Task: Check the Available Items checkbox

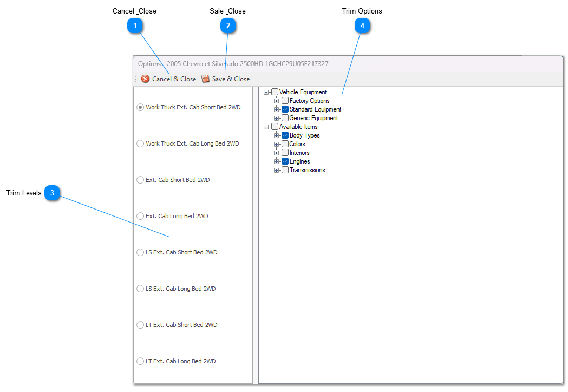Action: point(275,127)
